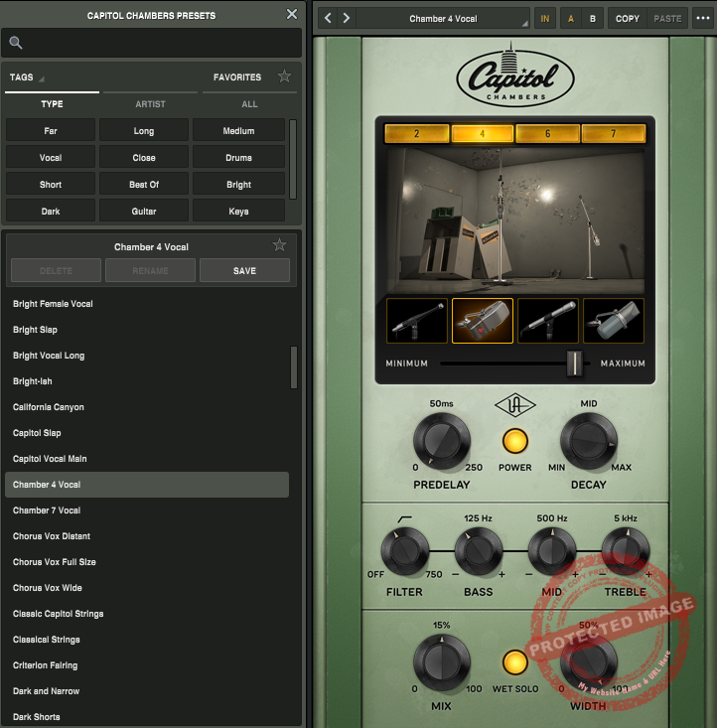Copy the current settings
Screen dimensions: 717x728
pyautogui.click(x=628, y=19)
